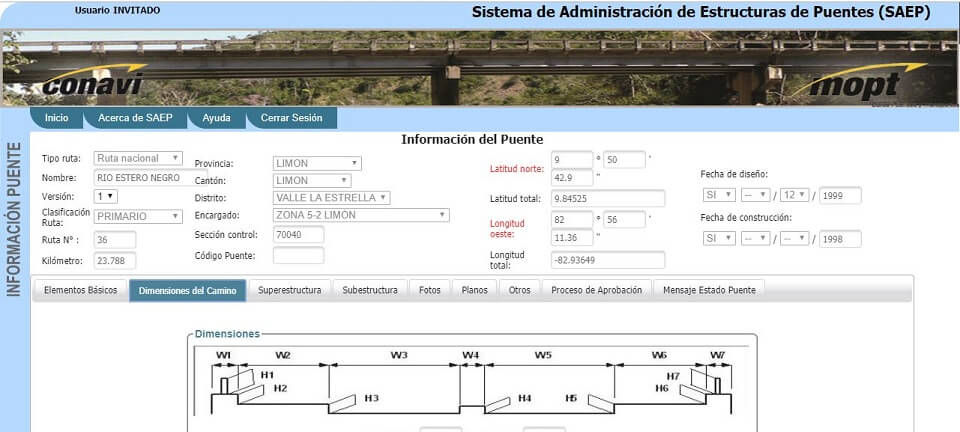Screen dimensions: 960x432
Task: Open the Fecha de construcción month dropdown
Action: point(795,239)
